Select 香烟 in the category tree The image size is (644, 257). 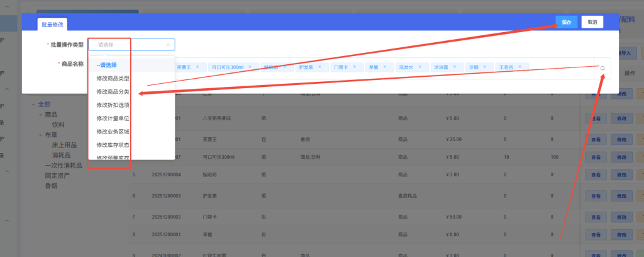(x=51, y=186)
